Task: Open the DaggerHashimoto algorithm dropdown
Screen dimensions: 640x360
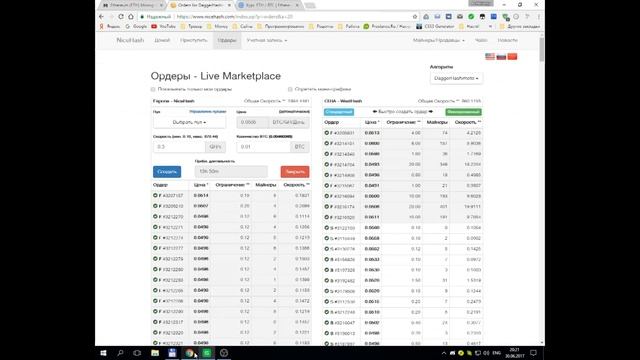Action: click(x=456, y=78)
